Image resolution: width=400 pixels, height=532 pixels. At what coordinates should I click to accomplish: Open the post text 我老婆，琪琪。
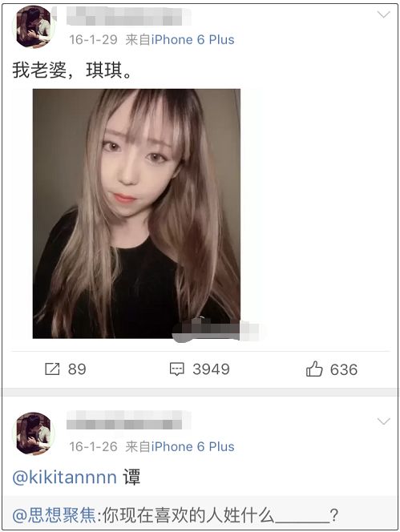[x=72, y=71]
